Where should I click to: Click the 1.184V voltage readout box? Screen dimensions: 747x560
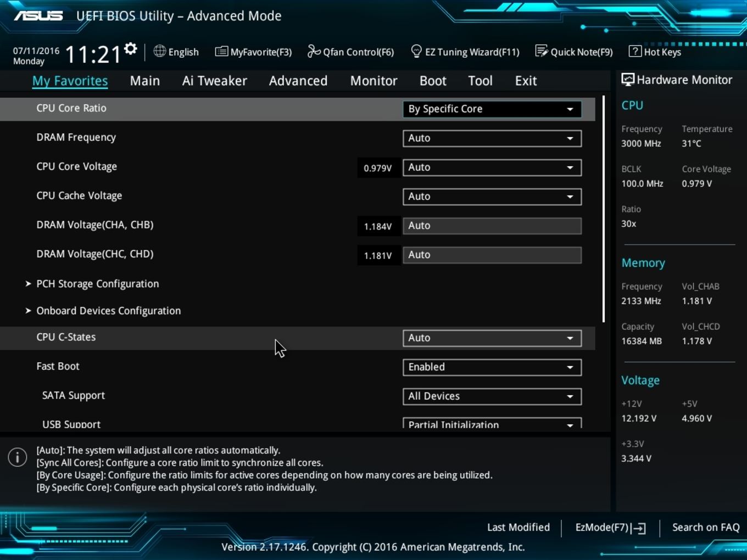[x=378, y=226]
